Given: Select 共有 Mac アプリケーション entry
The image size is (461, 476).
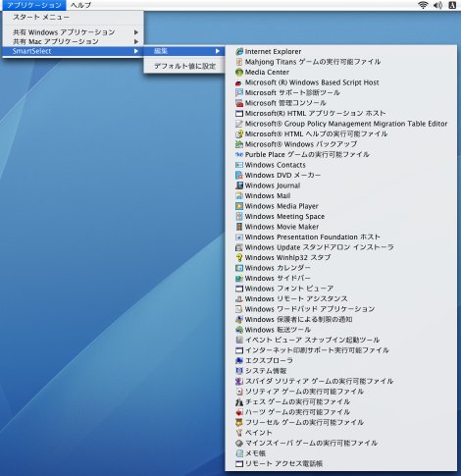Looking at the screenshot, I should click(73, 41).
